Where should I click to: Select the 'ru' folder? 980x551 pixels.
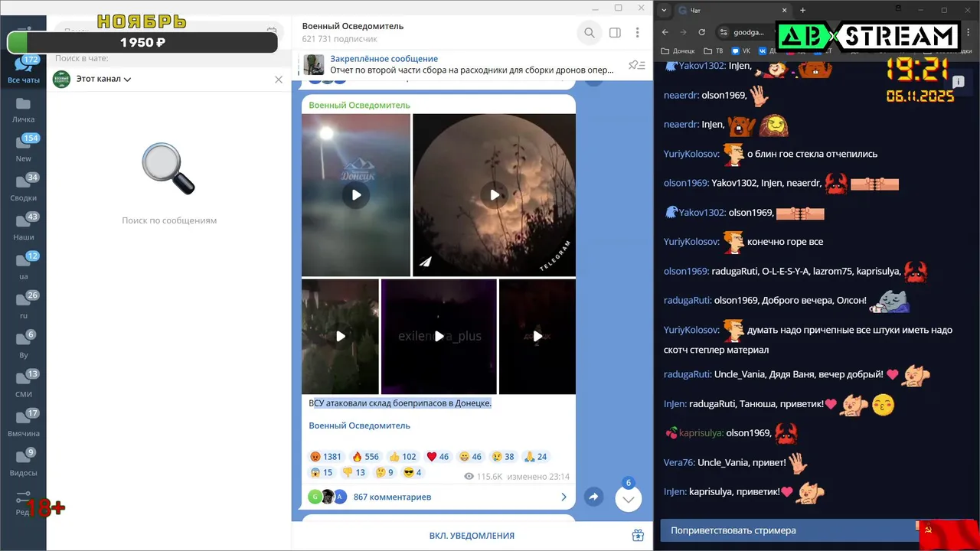[23, 305]
